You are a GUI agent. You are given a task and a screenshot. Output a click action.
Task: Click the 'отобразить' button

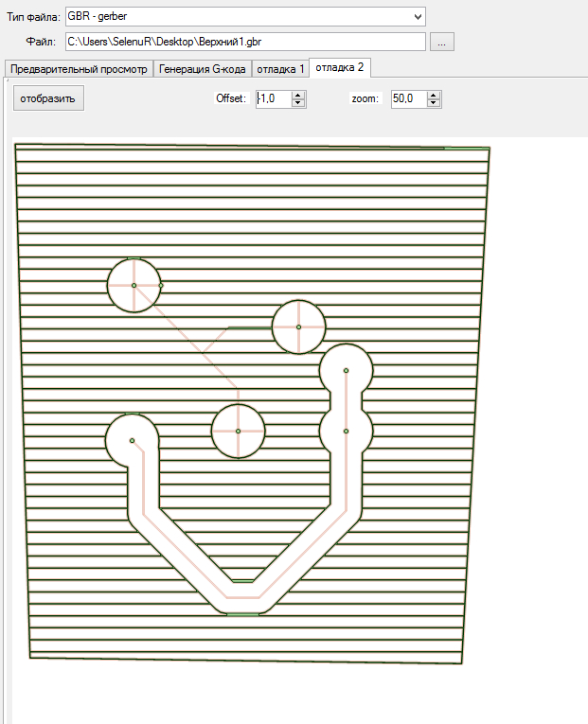click(x=48, y=98)
